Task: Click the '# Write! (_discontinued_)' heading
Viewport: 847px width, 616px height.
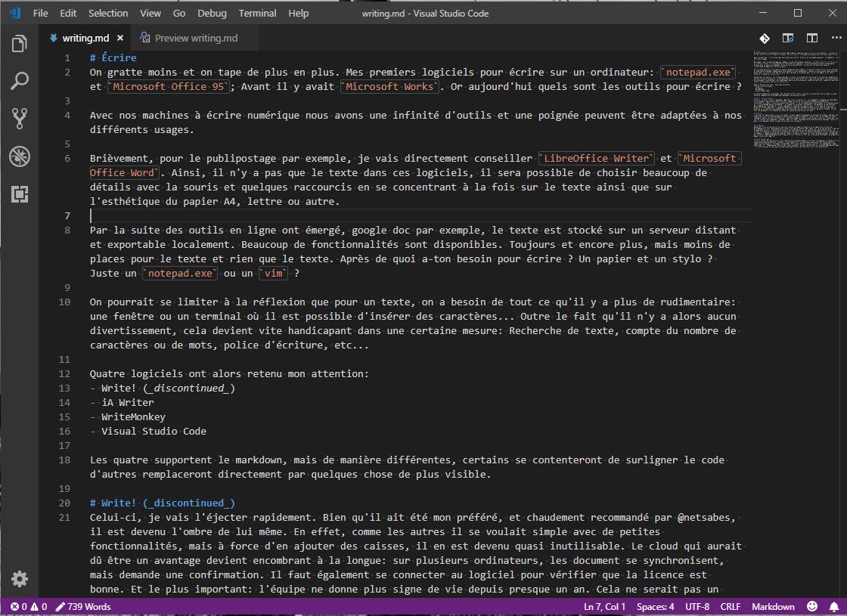Action: pyautogui.click(x=162, y=503)
